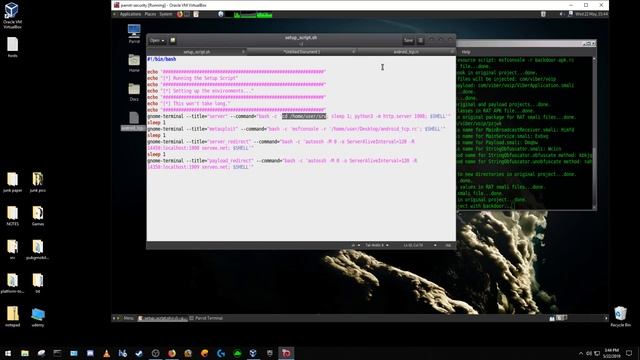Click the Windows taskbar clock
Viewport: 640px width, 360px height.
click(611, 353)
